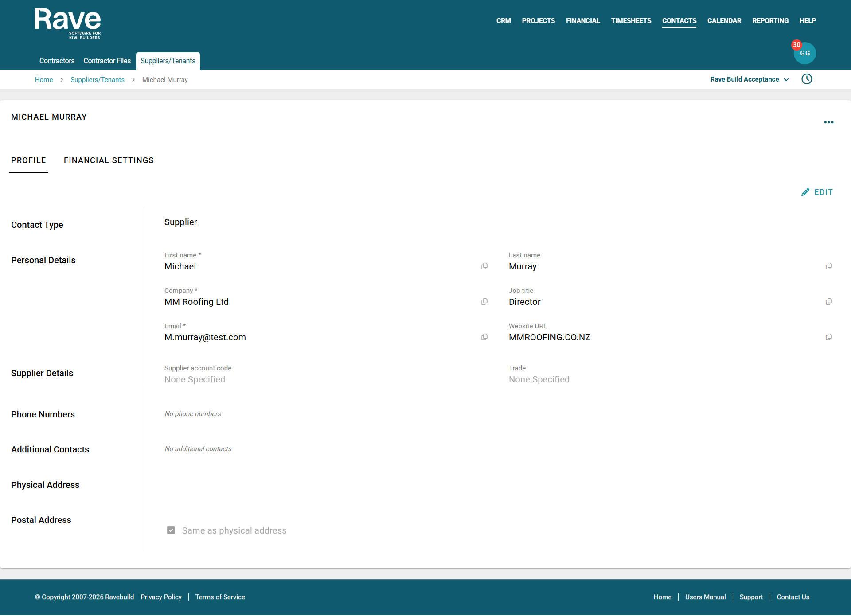Copy the First name value Michael
The height and width of the screenshot is (616, 851).
tap(484, 266)
